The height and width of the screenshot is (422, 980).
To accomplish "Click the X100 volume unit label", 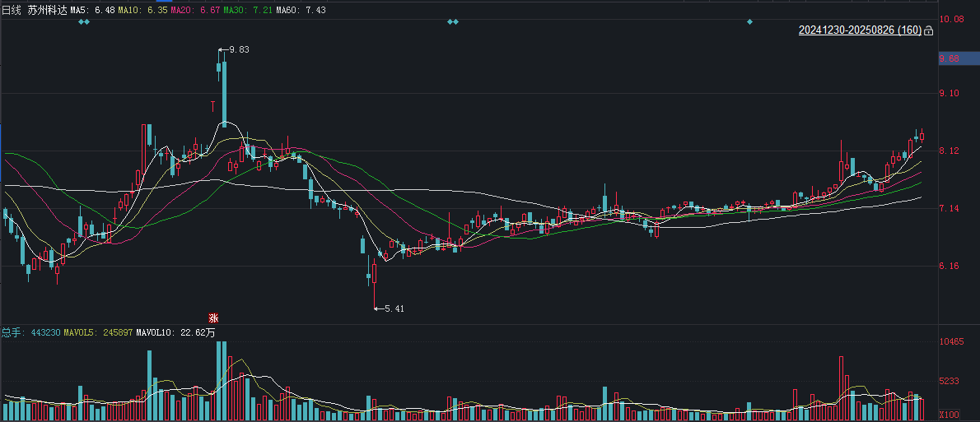I will [950, 415].
